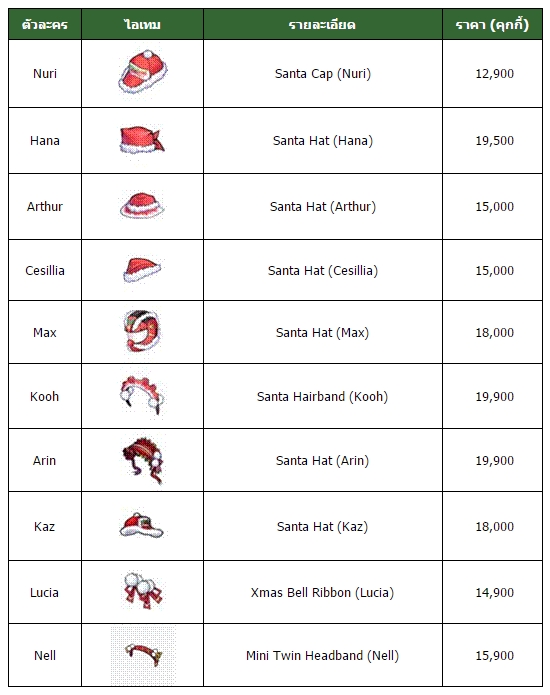Click the 14,900 price for Lucia
This screenshot has height=695, width=550.
point(495,593)
